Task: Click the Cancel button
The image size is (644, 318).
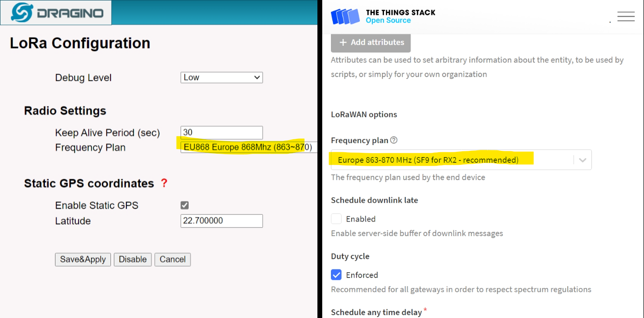Action: coord(173,259)
